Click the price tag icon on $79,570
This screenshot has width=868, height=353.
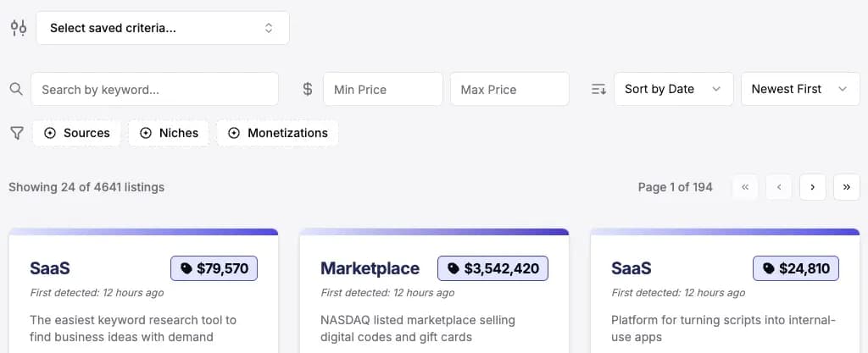coord(186,268)
